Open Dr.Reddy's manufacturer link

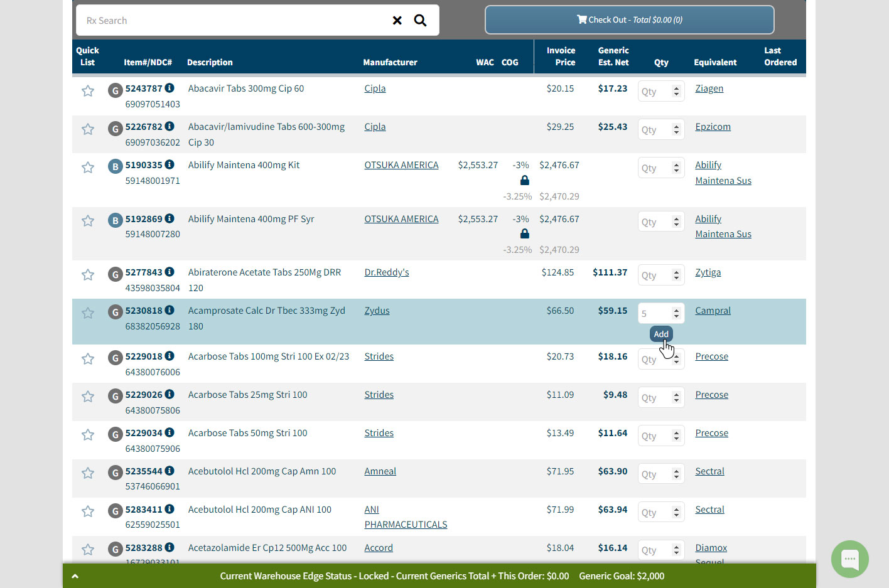(387, 272)
